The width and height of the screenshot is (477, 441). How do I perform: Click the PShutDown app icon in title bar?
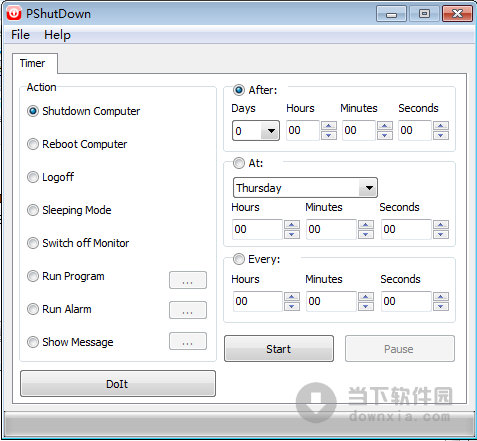[14, 14]
